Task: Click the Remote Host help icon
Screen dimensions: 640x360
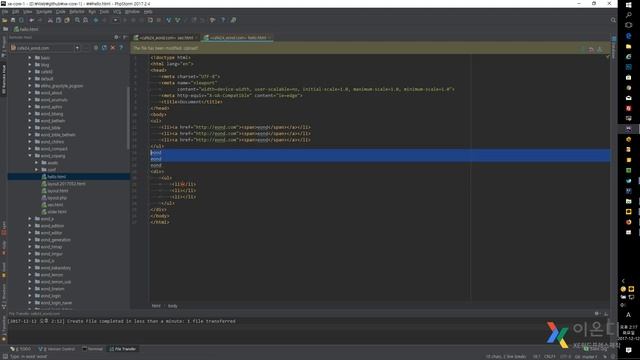Action: [121, 48]
